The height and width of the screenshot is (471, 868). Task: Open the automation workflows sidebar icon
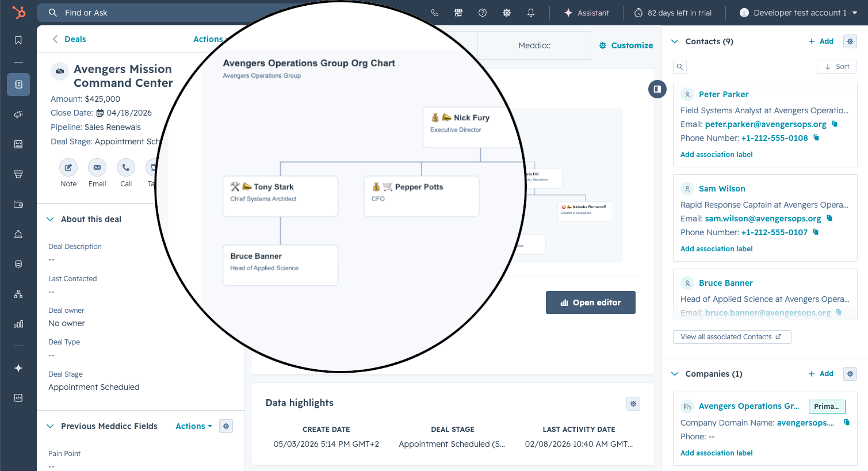[18, 294]
